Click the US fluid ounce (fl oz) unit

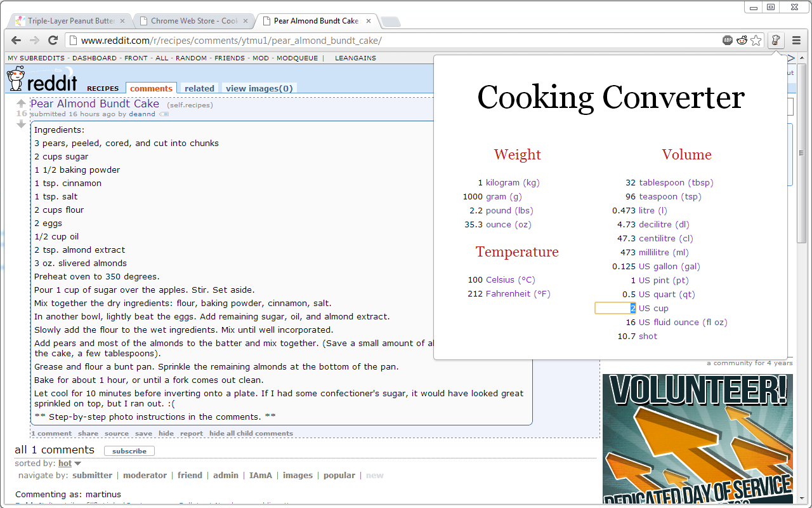(683, 322)
